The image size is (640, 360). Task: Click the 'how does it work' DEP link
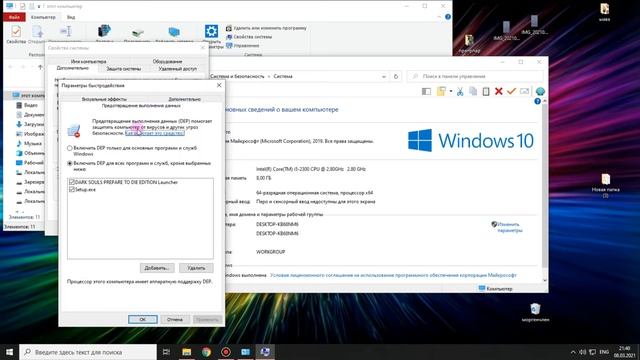click(154, 133)
